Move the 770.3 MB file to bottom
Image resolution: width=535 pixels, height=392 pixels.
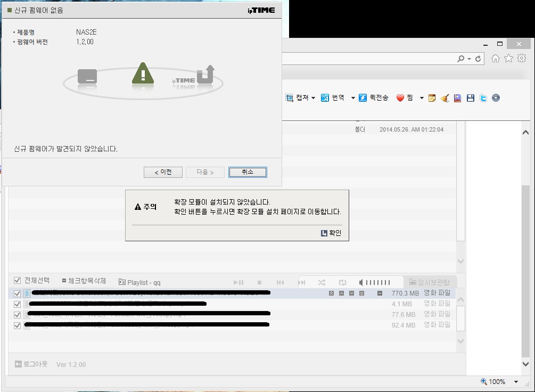(361, 293)
